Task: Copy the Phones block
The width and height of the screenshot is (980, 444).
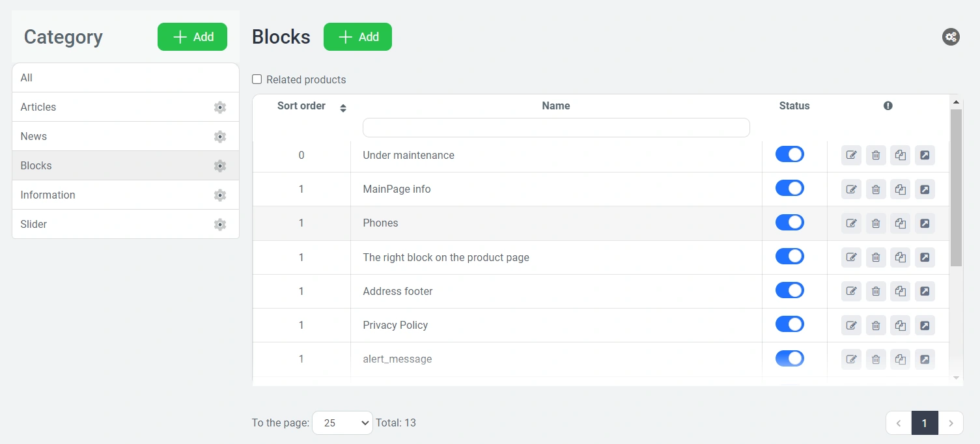Action: (x=900, y=223)
